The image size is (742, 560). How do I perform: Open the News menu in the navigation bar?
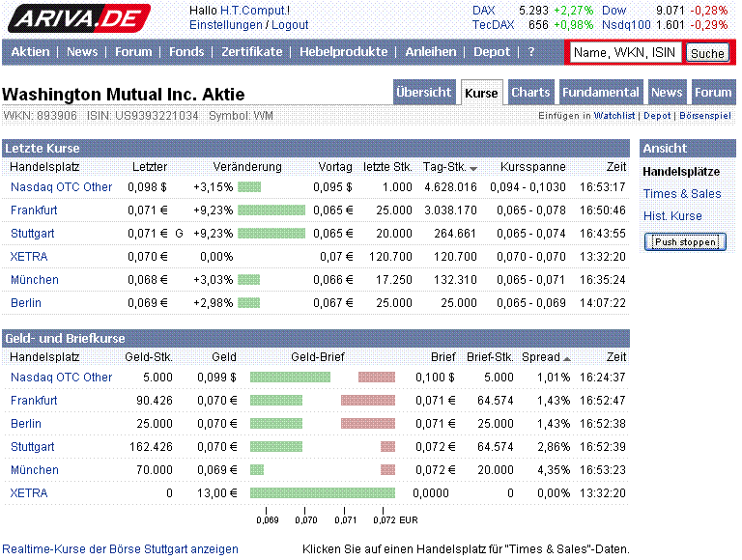[82, 51]
